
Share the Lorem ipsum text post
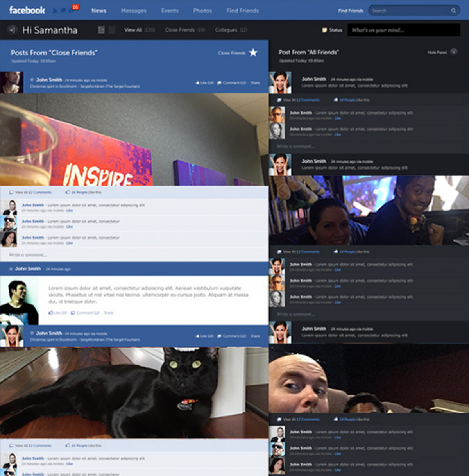point(108,313)
